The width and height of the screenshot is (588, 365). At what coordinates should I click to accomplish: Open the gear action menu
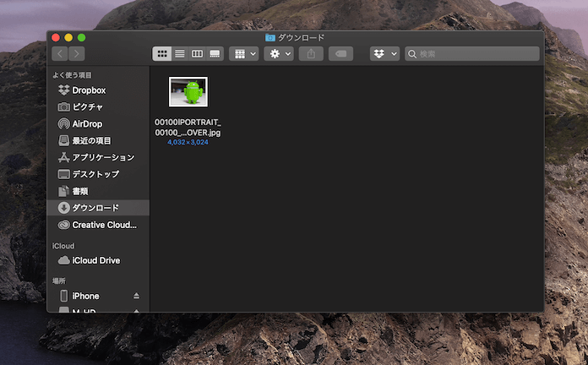(x=279, y=53)
